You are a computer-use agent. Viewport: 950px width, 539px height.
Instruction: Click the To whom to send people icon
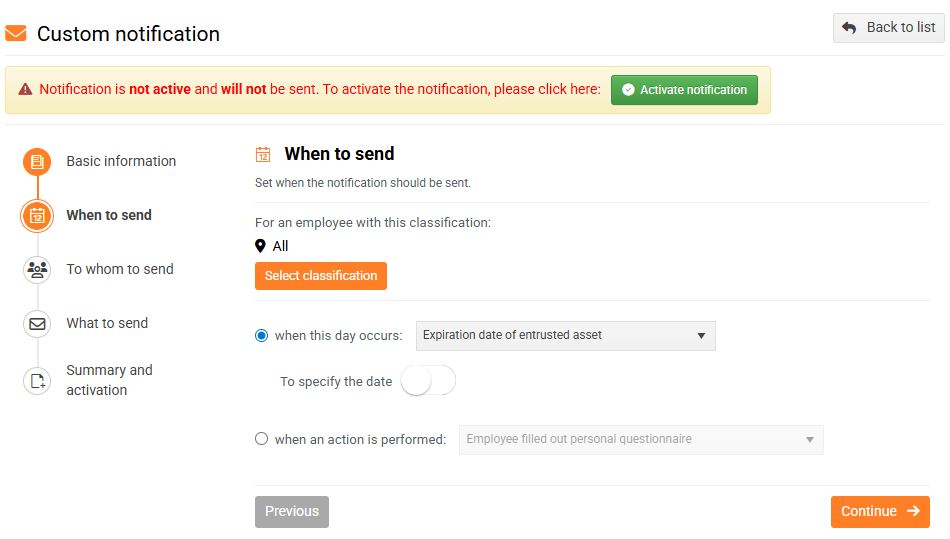point(37,270)
